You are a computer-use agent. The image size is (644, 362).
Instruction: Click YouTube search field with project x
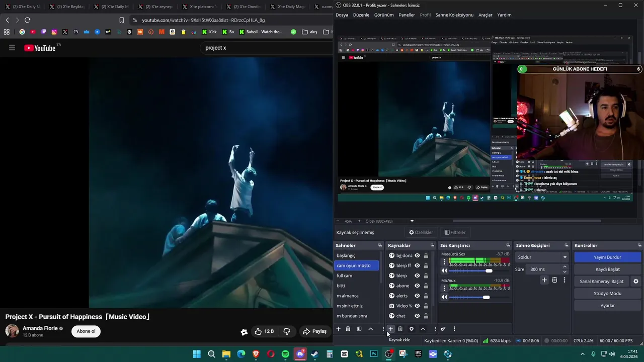point(267,48)
